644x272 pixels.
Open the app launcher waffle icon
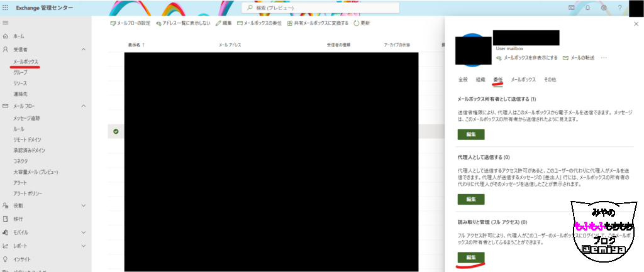(x=6, y=8)
